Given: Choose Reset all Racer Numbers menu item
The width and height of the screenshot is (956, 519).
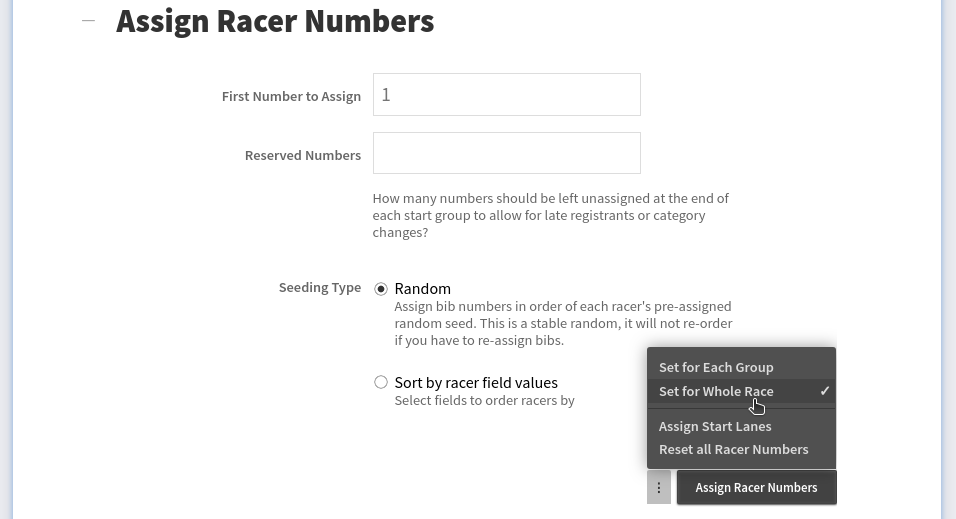Looking at the screenshot, I should [x=733, y=449].
